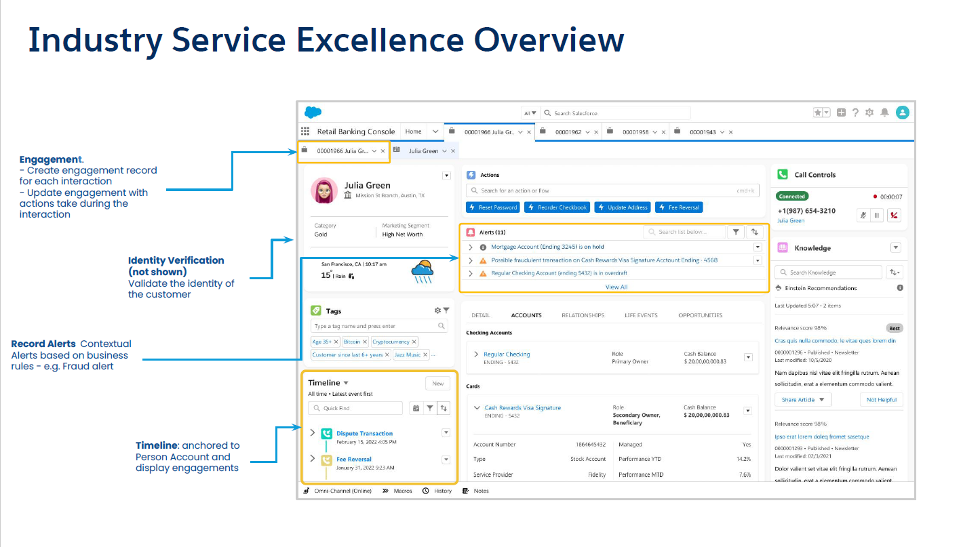Open the Home tab
Viewport: 980px width, 547px height.
tap(413, 131)
